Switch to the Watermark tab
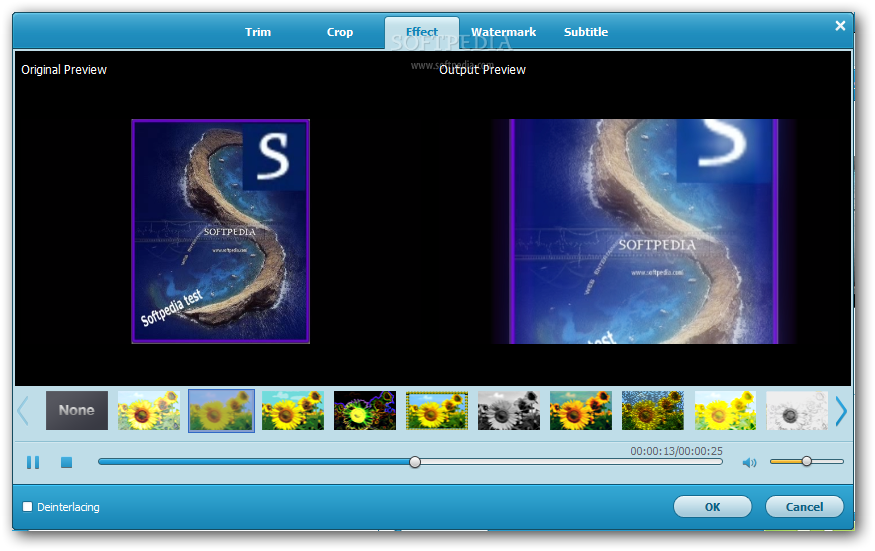875x551 pixels. 503,32
